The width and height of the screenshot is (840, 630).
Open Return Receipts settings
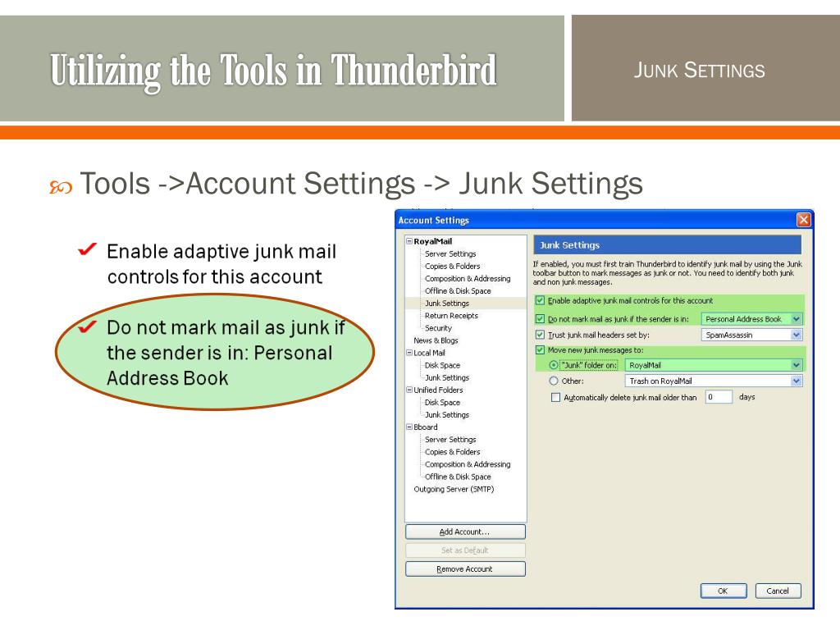click(x=451, y=316)
